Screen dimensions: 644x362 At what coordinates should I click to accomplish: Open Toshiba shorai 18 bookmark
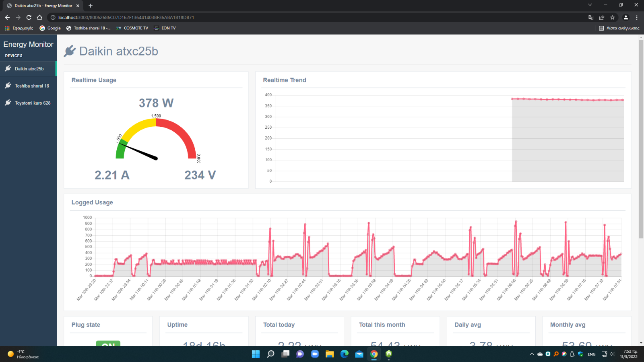pos(88,28)
